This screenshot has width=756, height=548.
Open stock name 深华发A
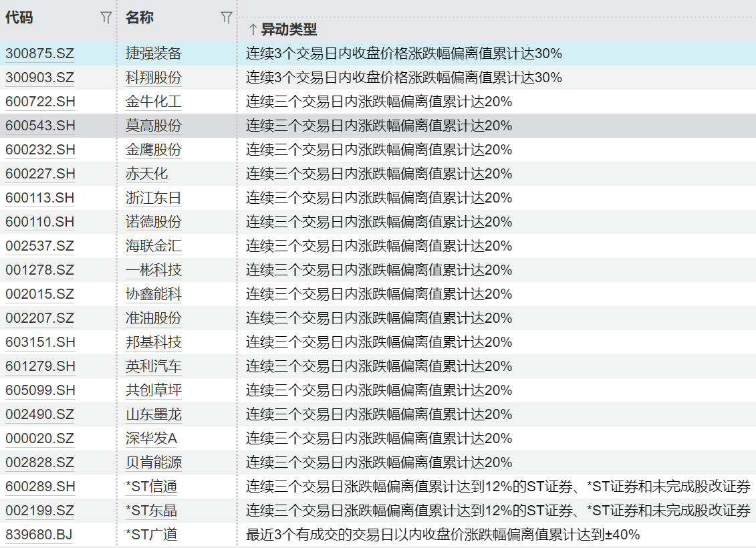(151, 439)
